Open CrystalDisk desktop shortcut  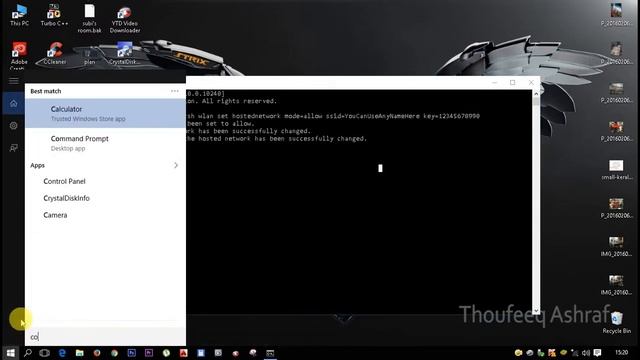(124, 54)
